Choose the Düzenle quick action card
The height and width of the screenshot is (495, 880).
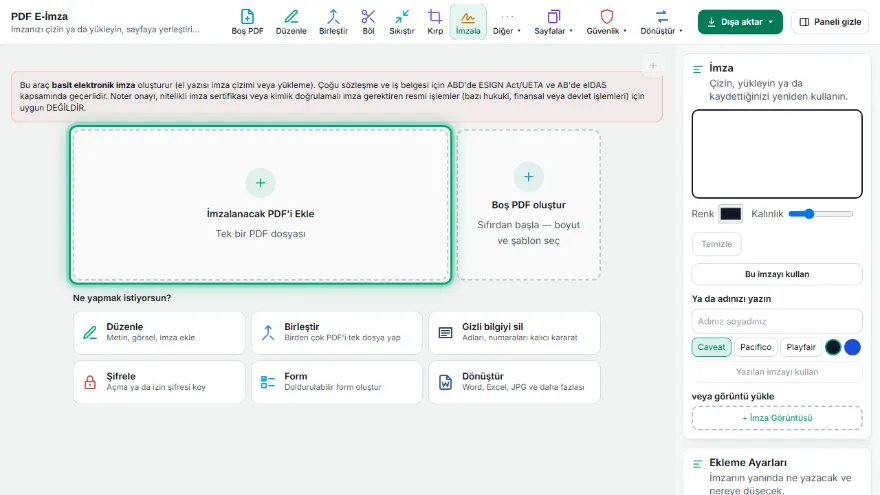tap(159, 332)
